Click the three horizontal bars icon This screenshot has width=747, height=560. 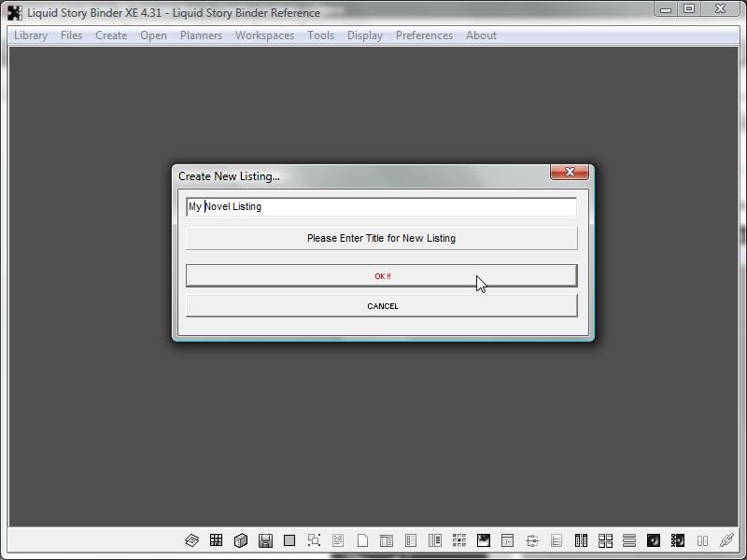(629, 540)
